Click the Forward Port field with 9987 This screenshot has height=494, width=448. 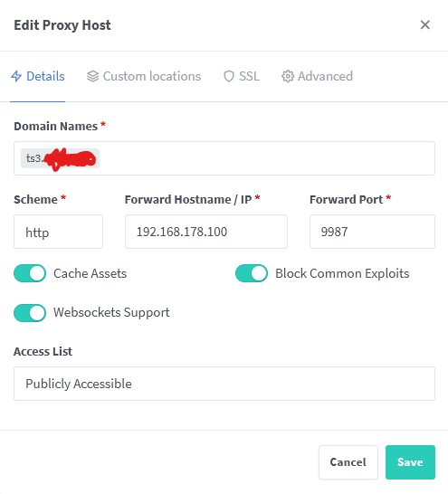pyautogui.click(x=372, y=232)
